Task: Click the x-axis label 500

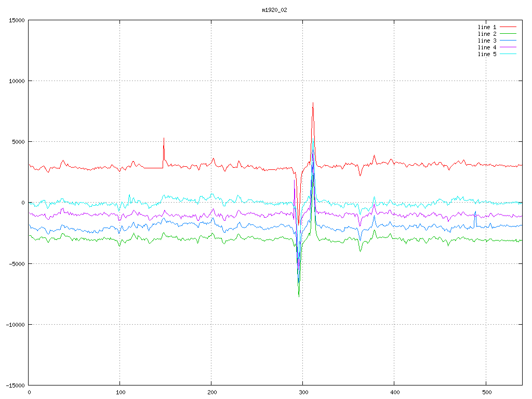Action: pyautogui.click(x=487, y=393)
